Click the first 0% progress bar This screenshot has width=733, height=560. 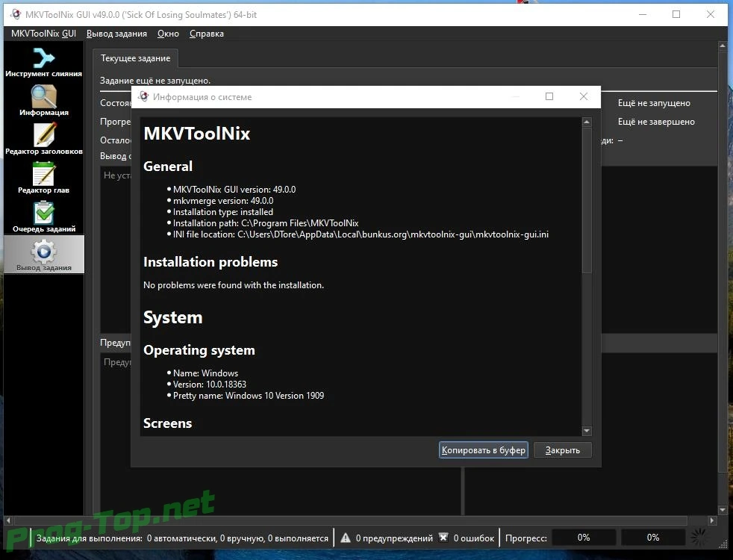click(x=584, y=538)
